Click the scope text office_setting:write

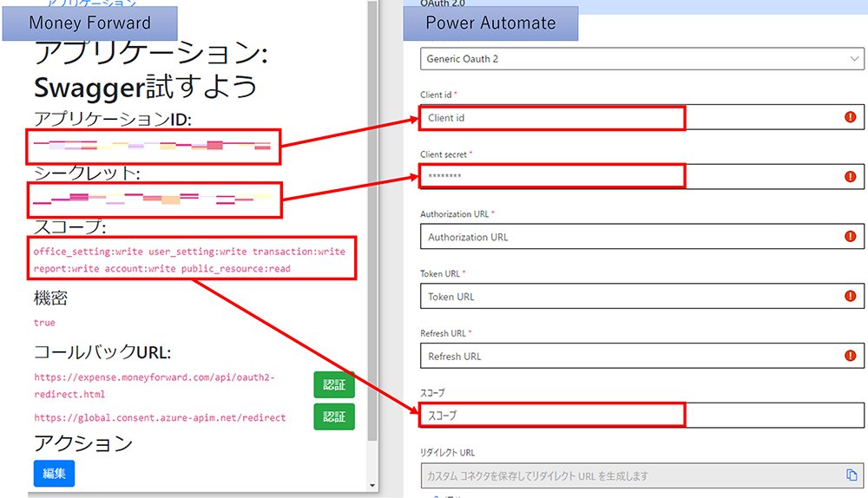[88, 252]
